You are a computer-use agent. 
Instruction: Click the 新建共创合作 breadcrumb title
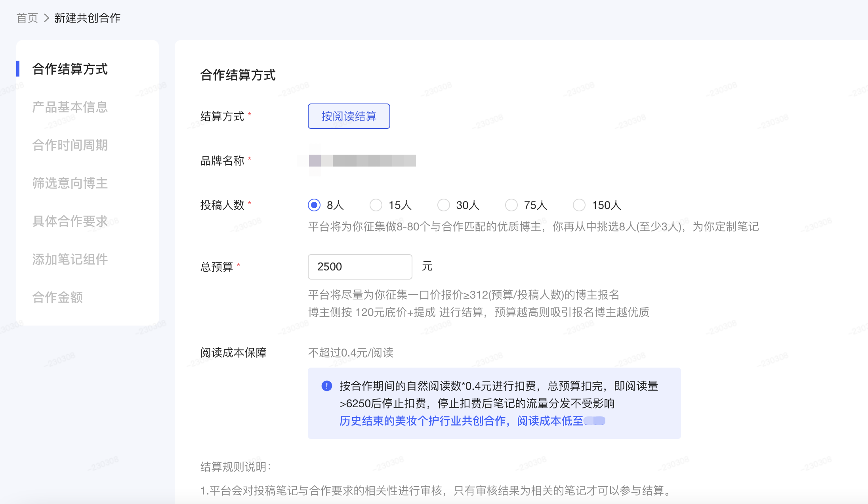click(x=87, y=18)
